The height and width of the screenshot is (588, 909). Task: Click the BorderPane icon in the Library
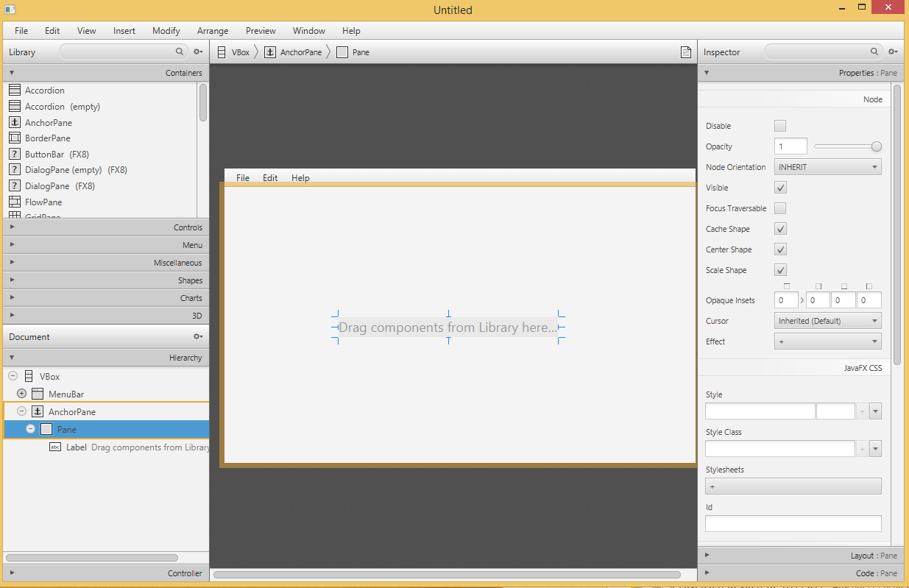point(15,138)
